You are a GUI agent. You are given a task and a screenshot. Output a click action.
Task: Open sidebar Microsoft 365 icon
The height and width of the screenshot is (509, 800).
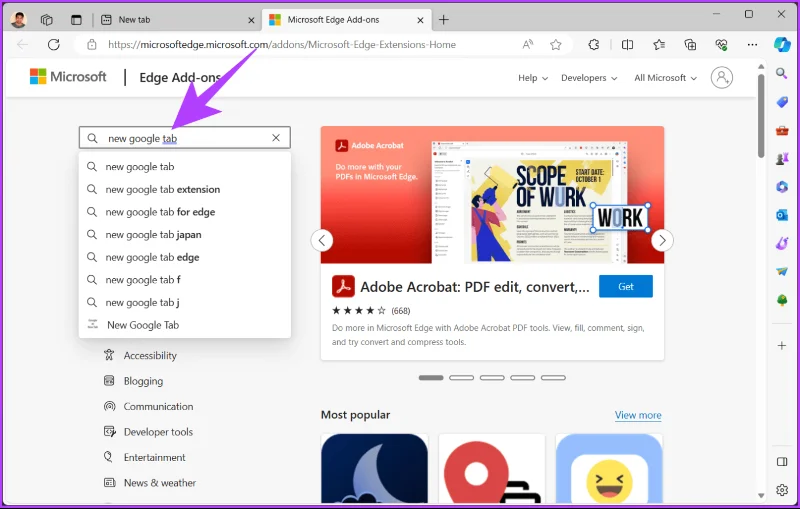tap(782, 187)
